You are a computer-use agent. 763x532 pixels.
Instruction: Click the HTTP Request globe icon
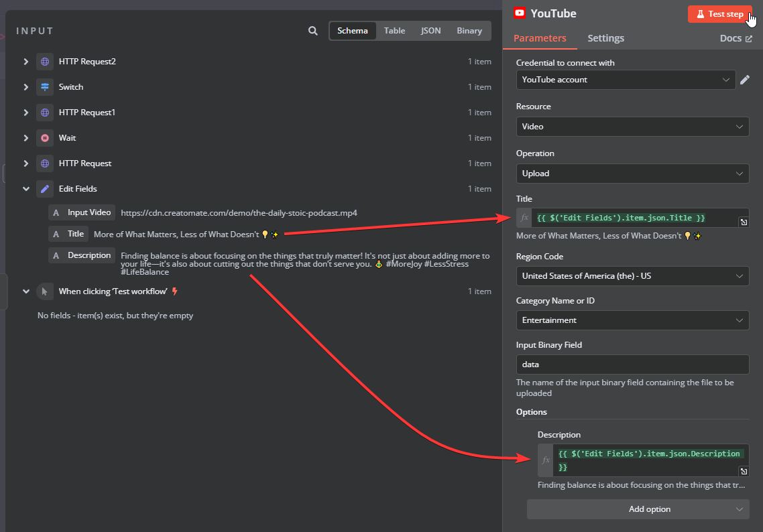(x=45, y=163)
